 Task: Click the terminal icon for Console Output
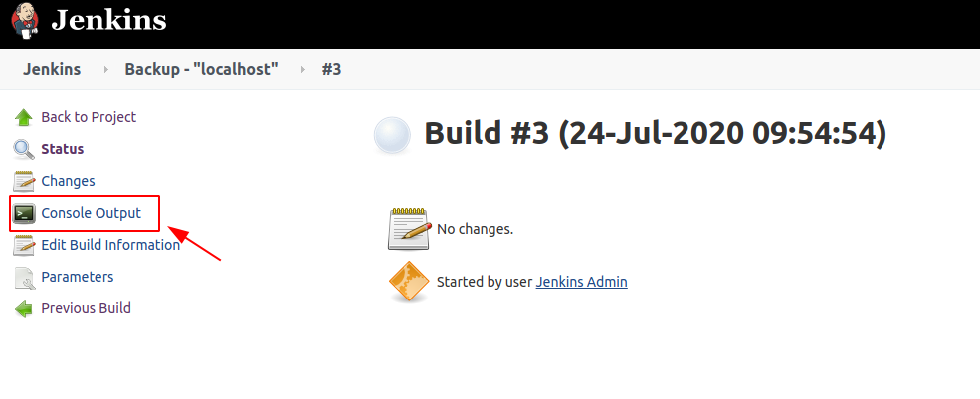click(24, 213)
